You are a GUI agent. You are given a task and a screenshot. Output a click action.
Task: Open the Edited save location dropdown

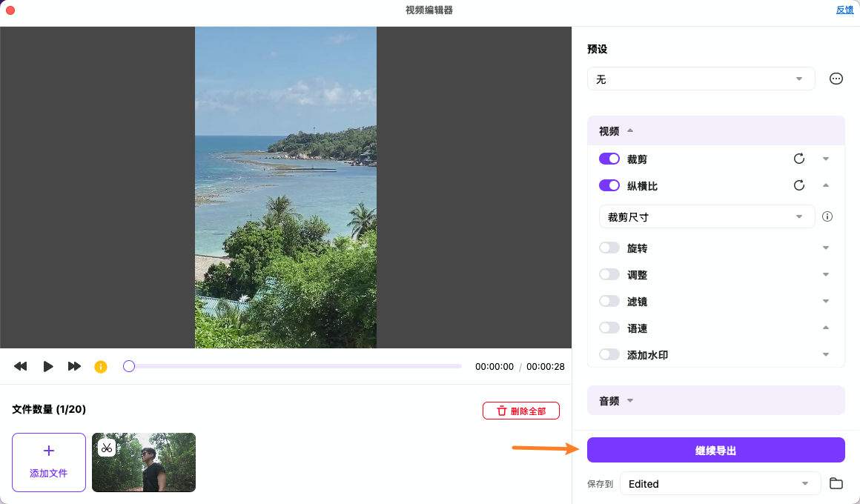coord(719,483)
